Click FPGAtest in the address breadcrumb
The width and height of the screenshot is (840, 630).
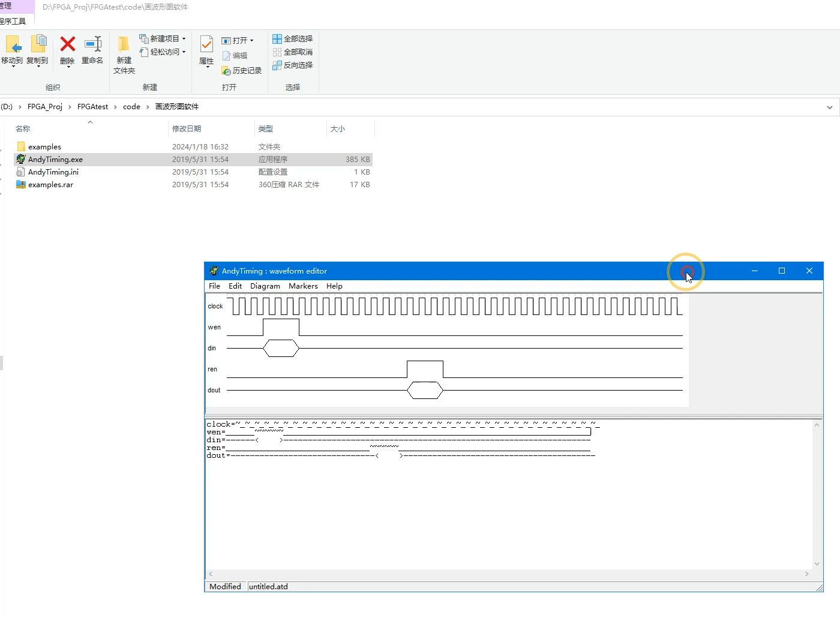coord(93,107)
